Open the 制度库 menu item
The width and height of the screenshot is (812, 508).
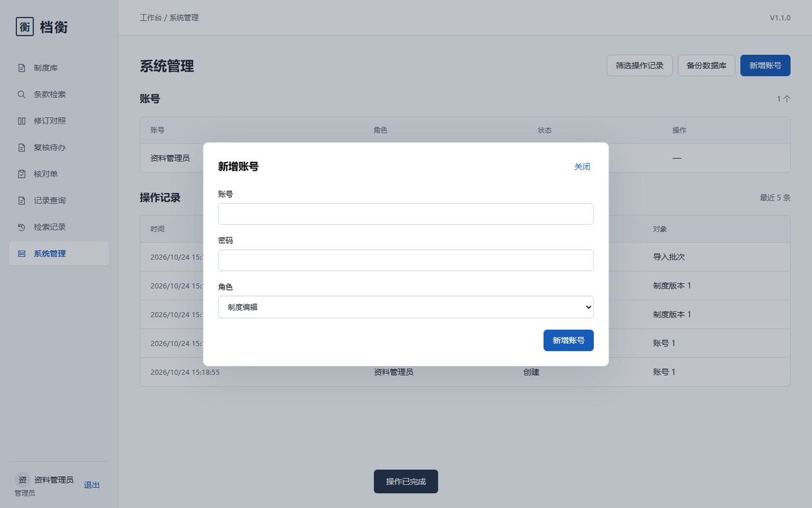[59, 68]
